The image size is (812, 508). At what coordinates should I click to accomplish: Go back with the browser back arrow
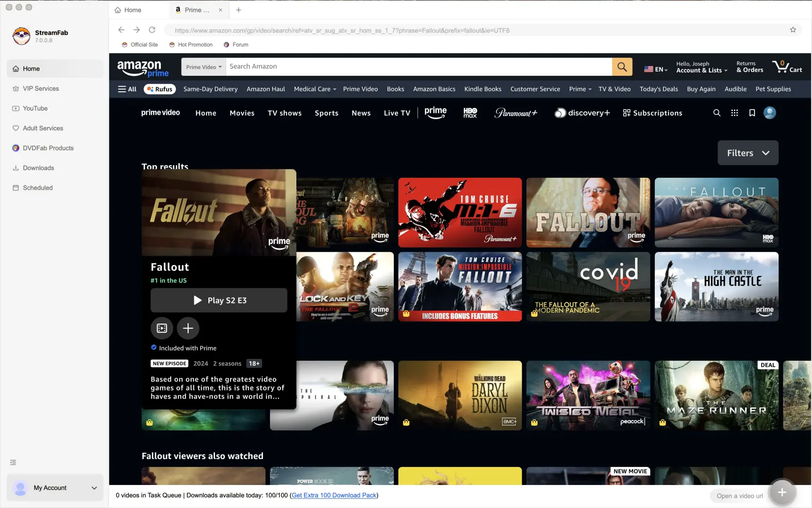pyautogui.click(x=121, y=30)
